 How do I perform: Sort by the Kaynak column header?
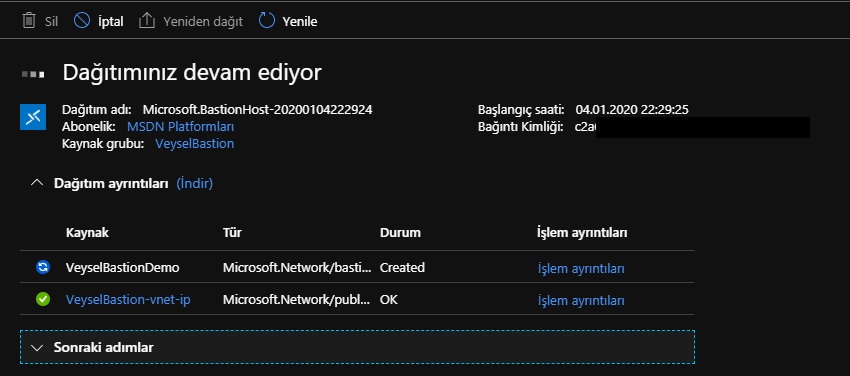(87, 232)
